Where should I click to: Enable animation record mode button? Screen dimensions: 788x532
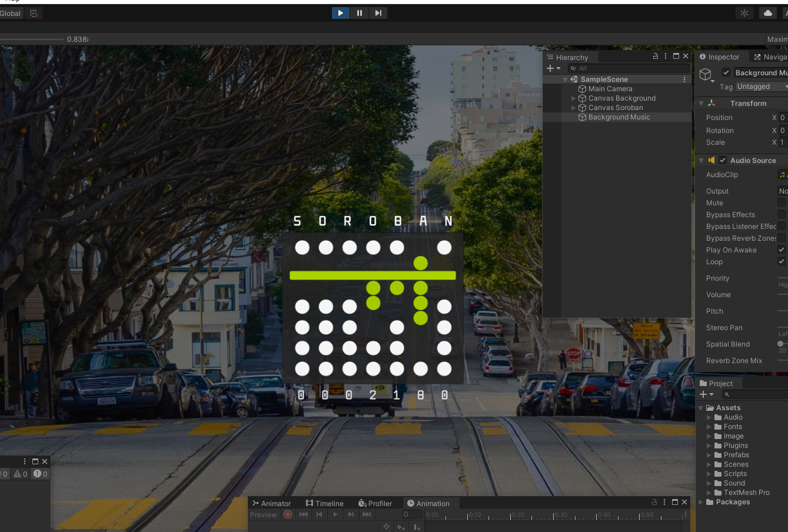288,514
